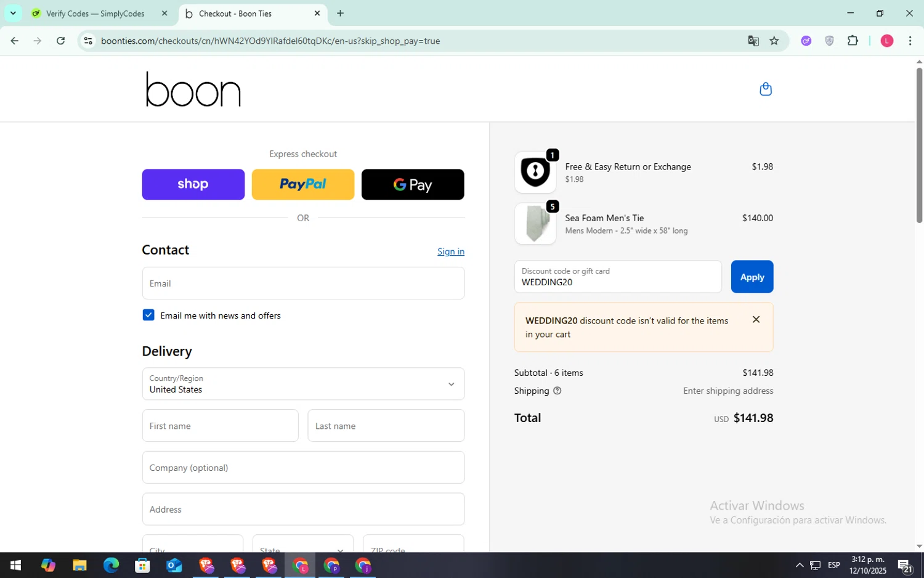
Task: Pay with Shop Pay express button
Action: tap(193, 184)
